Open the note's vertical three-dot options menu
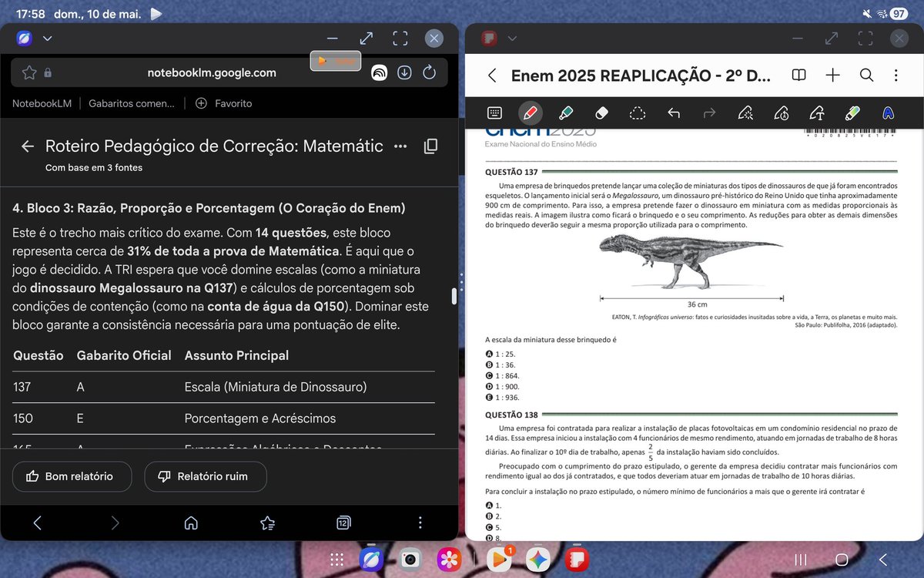The image size is (924, 578). [896, 75]
